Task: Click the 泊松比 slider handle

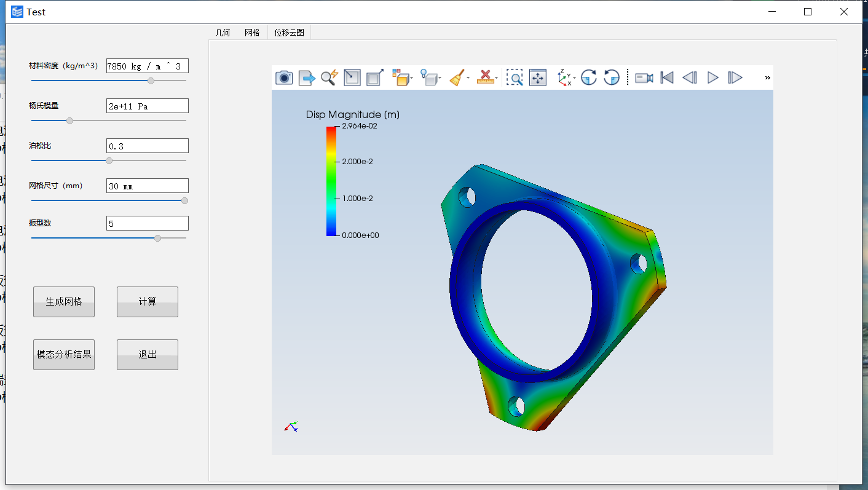Action: click(109, 160)
